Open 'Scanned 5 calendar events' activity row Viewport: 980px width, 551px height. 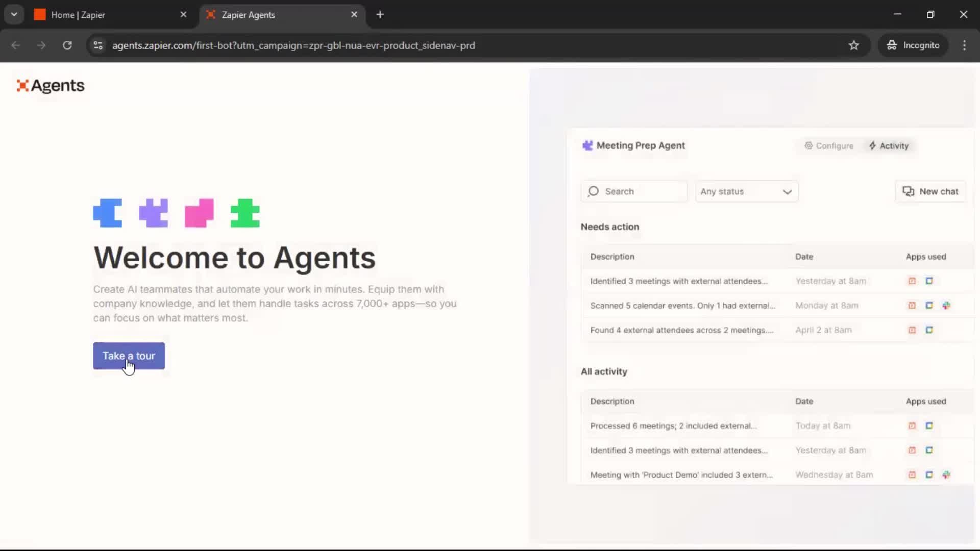pos(777,306)
